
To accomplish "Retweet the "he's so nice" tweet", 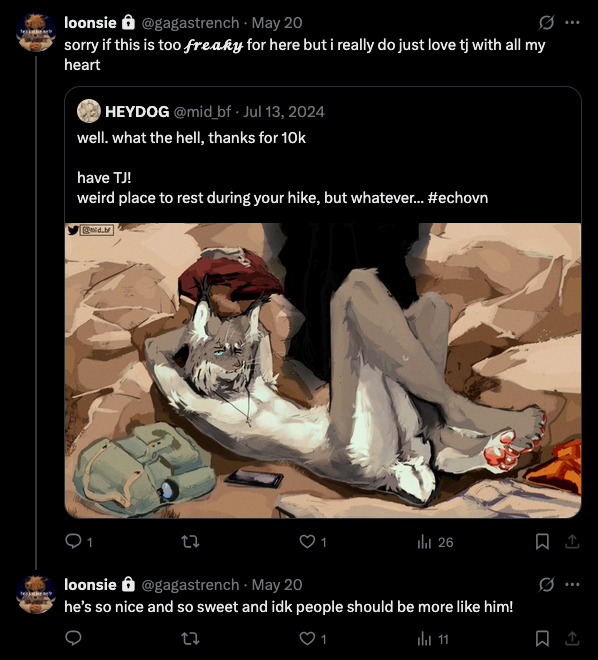I will pyautogui.click(x=190, y=639).
